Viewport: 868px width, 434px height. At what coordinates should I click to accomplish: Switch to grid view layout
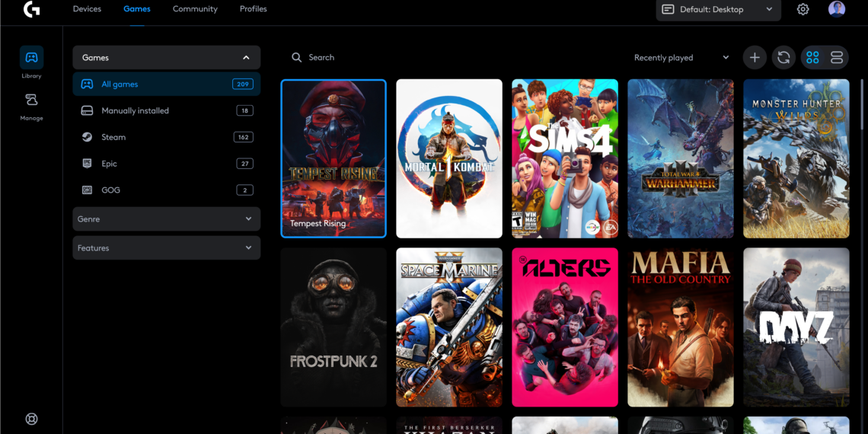point(812,58)
